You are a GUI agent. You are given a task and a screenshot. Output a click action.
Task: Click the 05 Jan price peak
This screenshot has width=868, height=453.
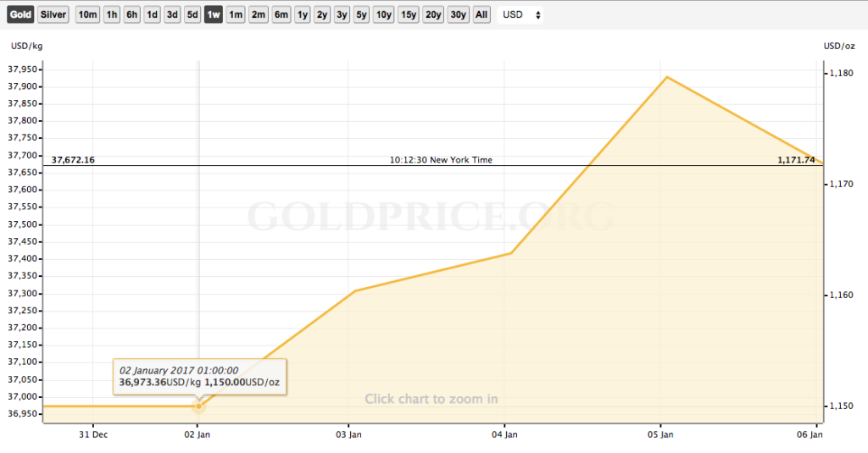(667, 77)
